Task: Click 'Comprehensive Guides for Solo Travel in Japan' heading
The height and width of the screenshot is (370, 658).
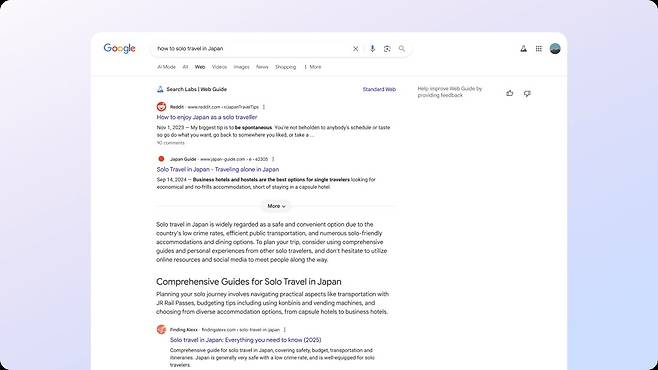Action: (x=249, y=281)
